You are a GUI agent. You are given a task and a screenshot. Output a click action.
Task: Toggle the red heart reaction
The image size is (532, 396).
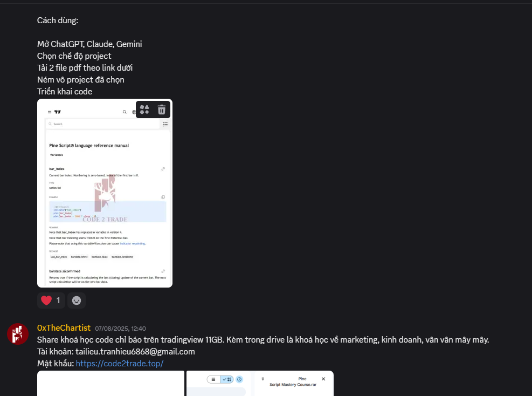[51, 301]
